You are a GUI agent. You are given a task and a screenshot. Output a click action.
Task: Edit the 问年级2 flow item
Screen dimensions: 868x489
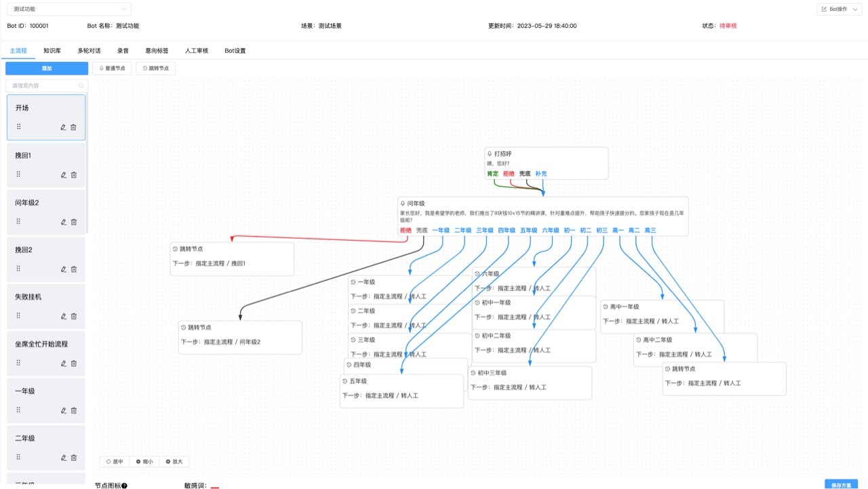(63, 222)
